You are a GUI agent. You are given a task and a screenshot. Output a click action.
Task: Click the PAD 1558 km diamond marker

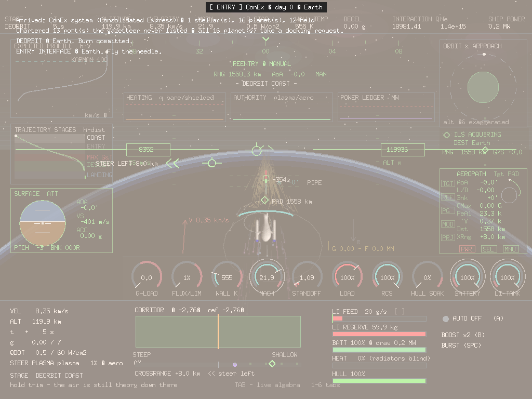[x=264, y=200]
